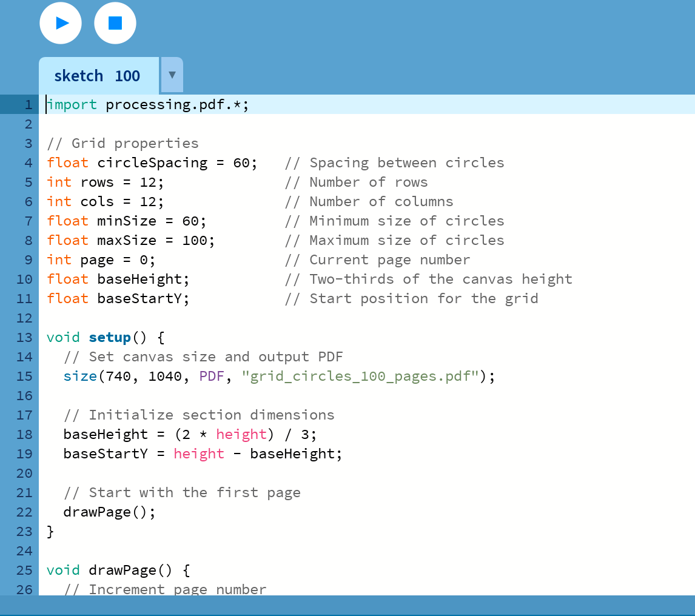Click the closing brace on line 23
695x616 pixels.
(50, 531)
